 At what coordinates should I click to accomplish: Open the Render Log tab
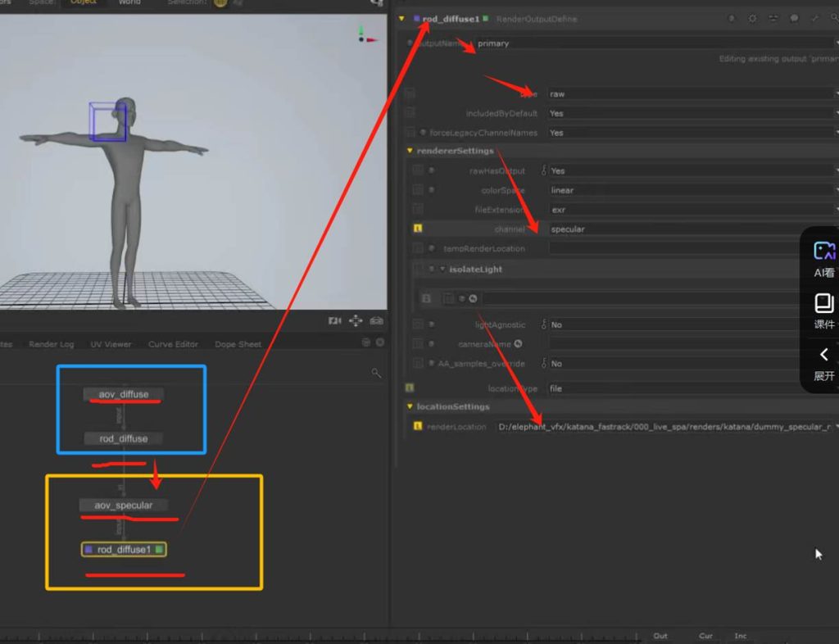click(x=51, y=344)
